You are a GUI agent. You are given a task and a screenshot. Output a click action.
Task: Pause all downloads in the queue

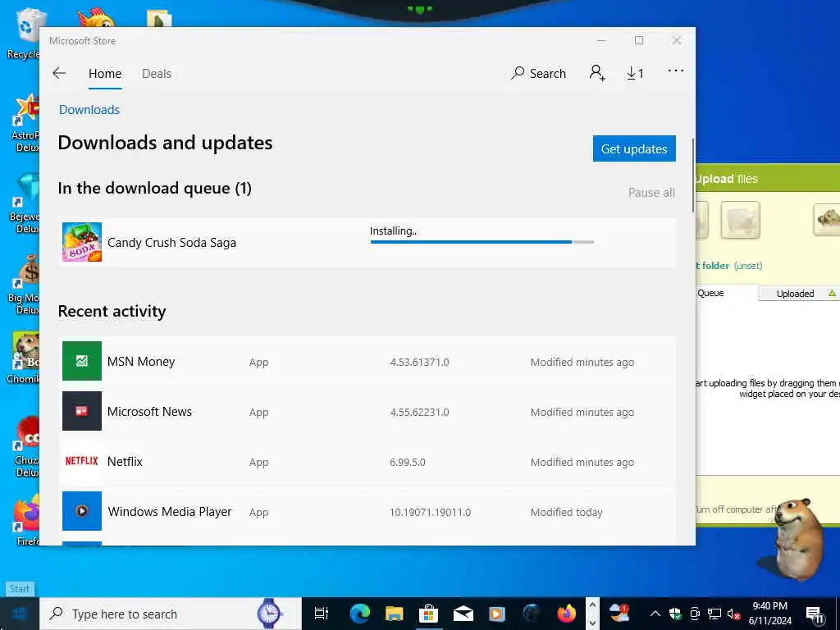click(x=651, y=193)
